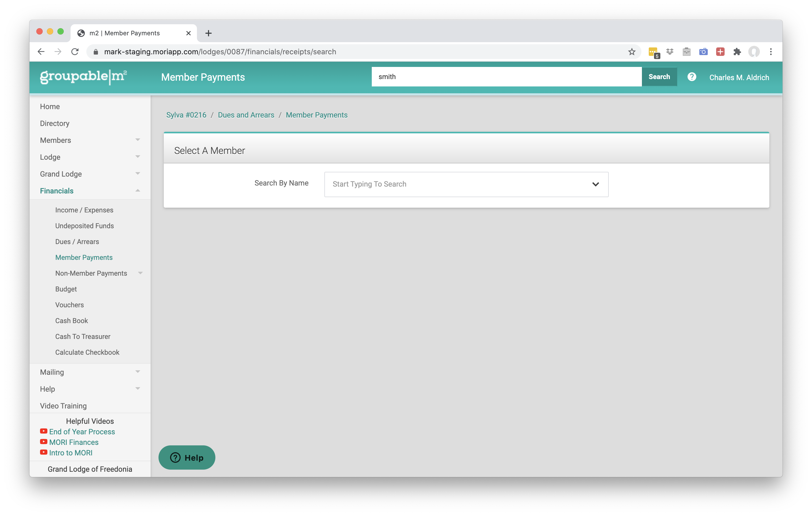Click the lock icon in address bar
The width and height of the screenshot is (812, 516).
pos(96,52)
